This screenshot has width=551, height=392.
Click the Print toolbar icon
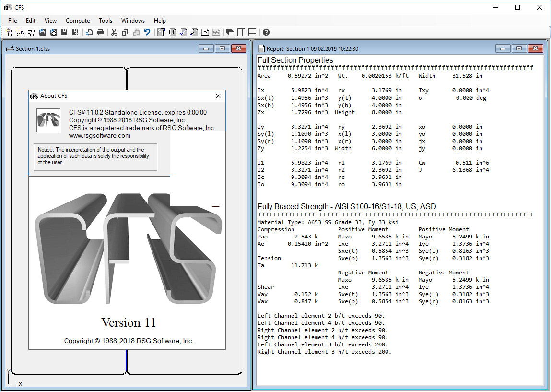point(100,32)
